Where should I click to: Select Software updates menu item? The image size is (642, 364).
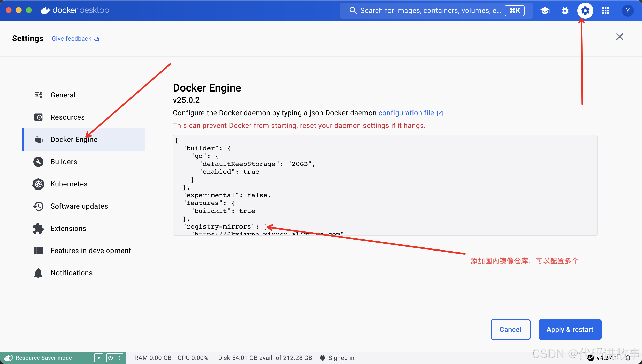coord(79,206)
